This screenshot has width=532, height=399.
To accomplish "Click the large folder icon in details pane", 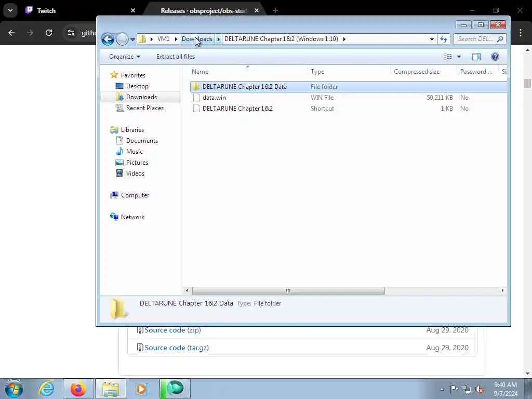I will [119, 309].
